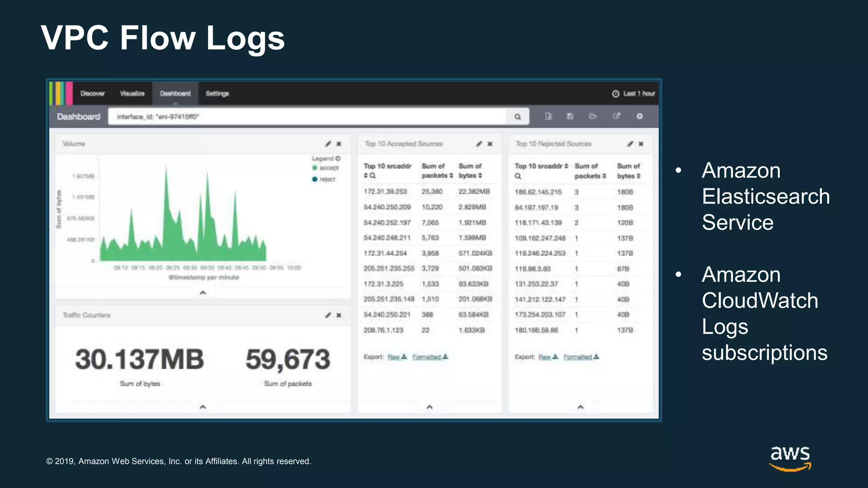
Task: Open the Discover tab
Action: (92, 94)
